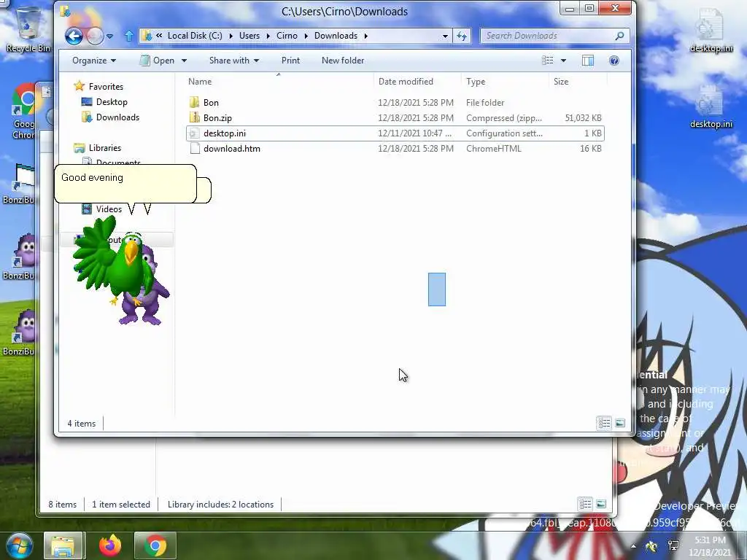
Task: Expand arrow after Downloads in address bar
Action: coord(366,36)
